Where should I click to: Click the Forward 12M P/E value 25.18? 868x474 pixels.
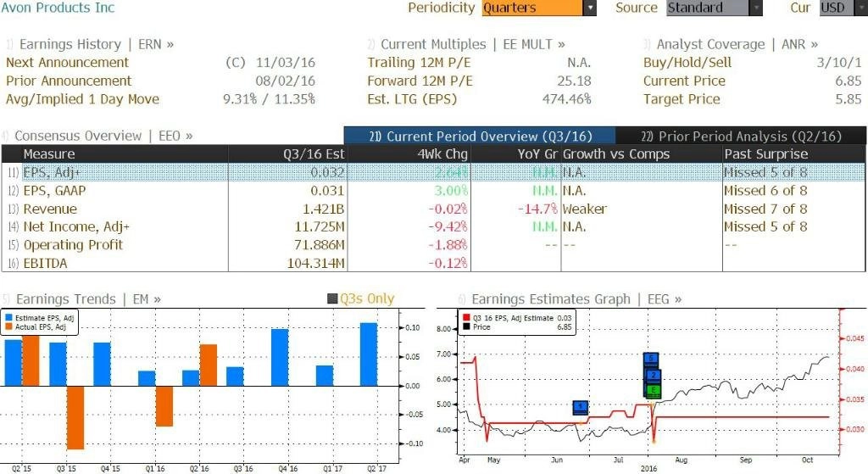(574, 81)
